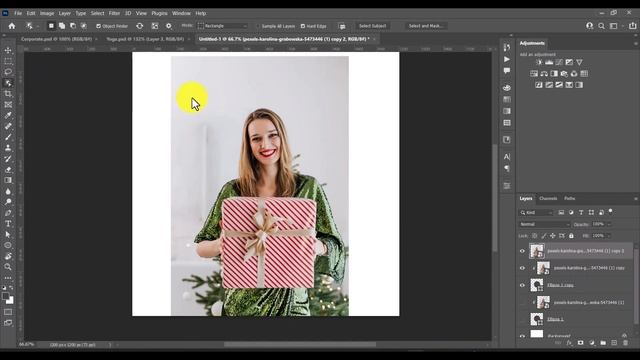
Task: Select the Brush tool
Action: 8,137
